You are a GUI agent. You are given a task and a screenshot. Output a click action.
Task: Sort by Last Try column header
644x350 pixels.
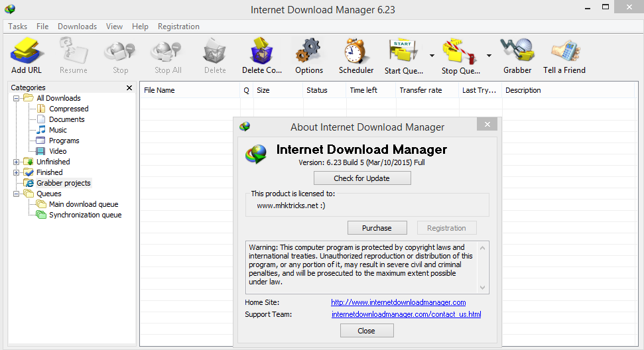coord(480,90)
